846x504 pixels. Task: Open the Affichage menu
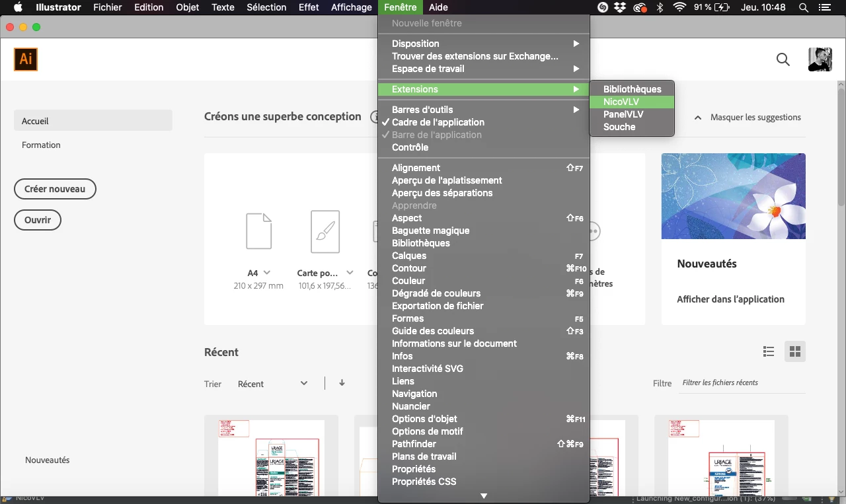pos(351,7)
